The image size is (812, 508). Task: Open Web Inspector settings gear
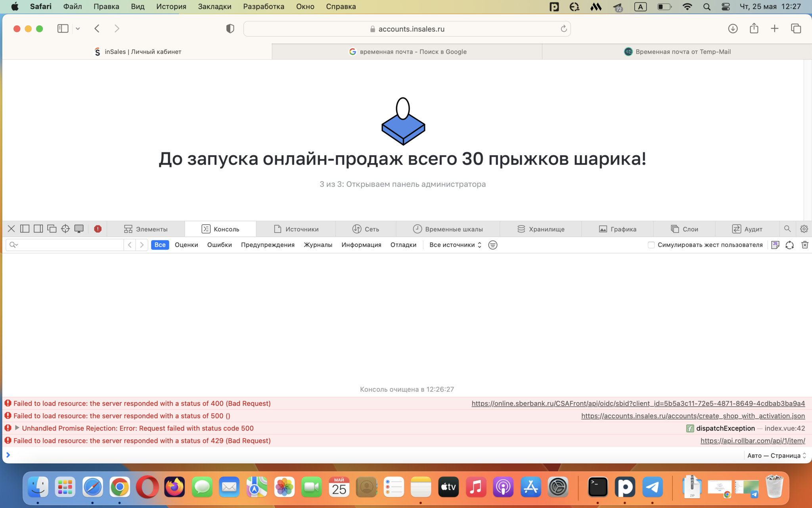click(x=804, y=229)
